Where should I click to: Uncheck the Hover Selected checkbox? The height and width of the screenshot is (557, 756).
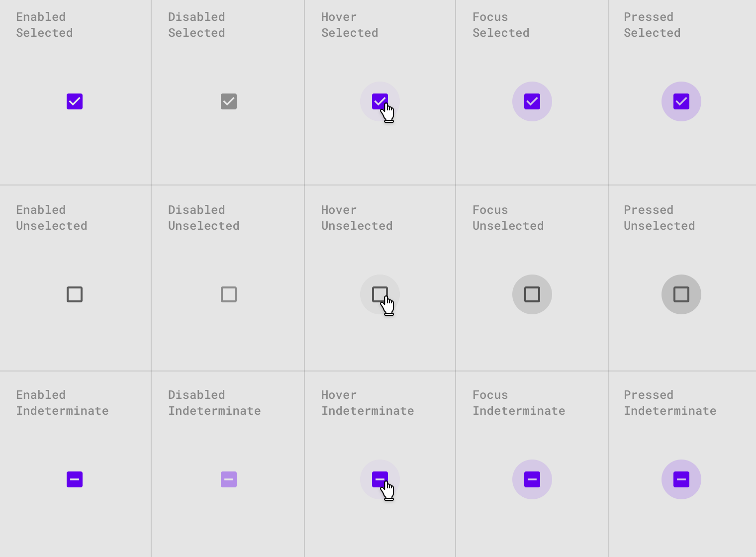pos(379,101)
